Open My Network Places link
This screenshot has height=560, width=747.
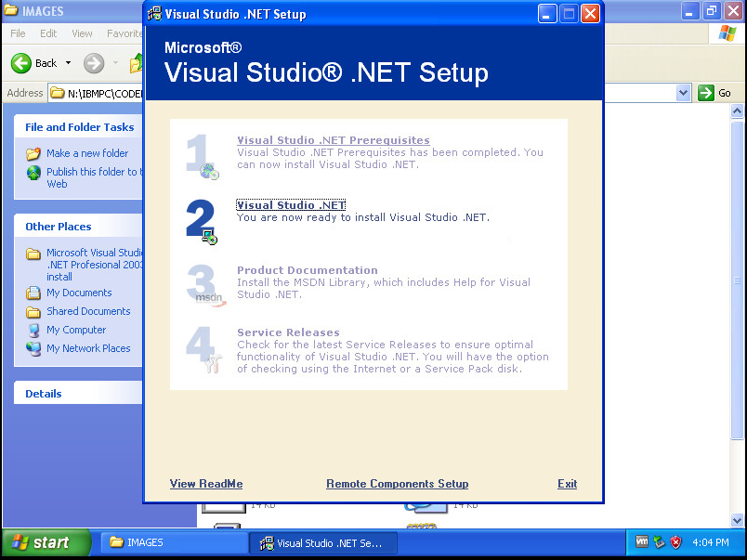pyautogui.click(x=88, y=348)
